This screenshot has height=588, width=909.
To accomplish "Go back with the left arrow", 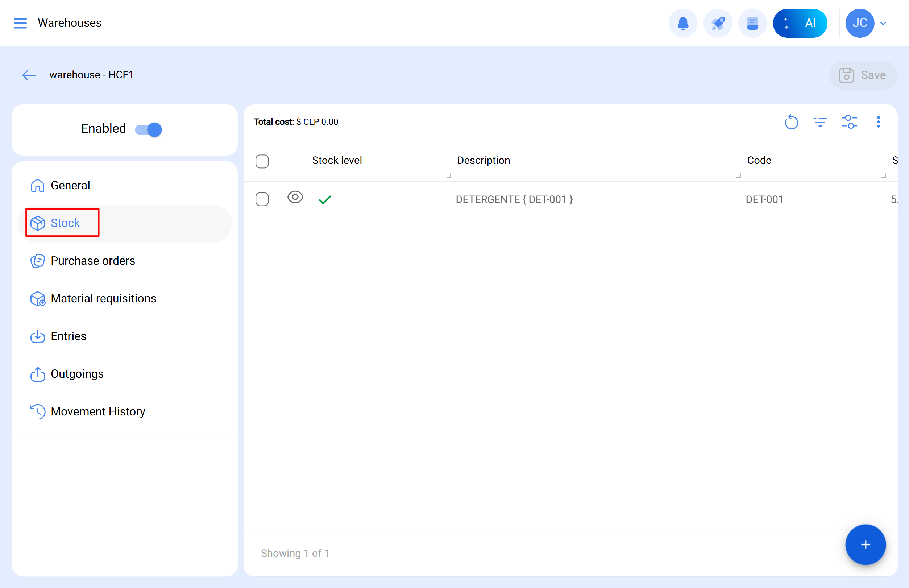I will click(x=29, y=75).
